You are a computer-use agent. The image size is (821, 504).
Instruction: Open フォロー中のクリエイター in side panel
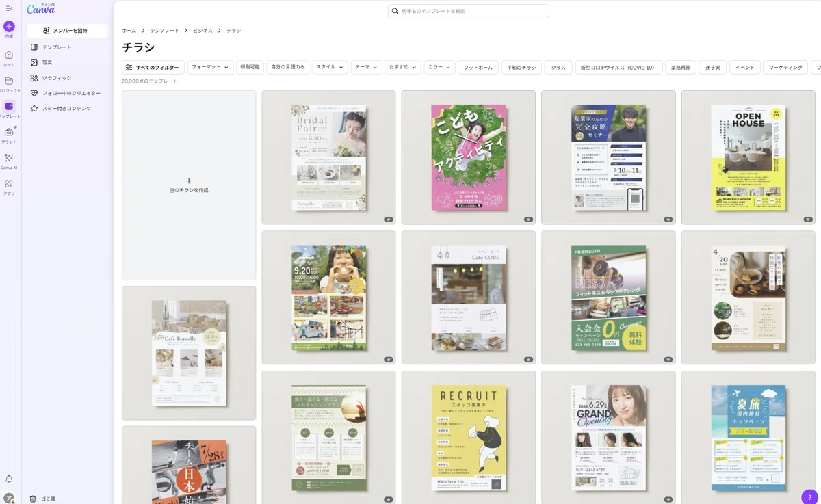67,93
